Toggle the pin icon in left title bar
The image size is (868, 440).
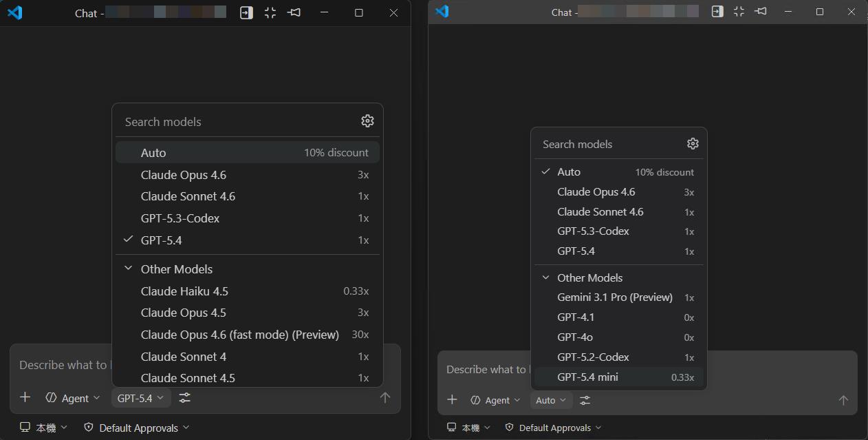pyautogui.click(x=294, y=12)
